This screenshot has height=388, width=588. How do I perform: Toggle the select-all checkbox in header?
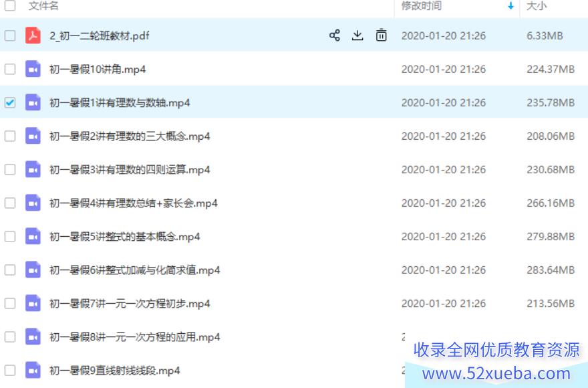coord(10,5)
